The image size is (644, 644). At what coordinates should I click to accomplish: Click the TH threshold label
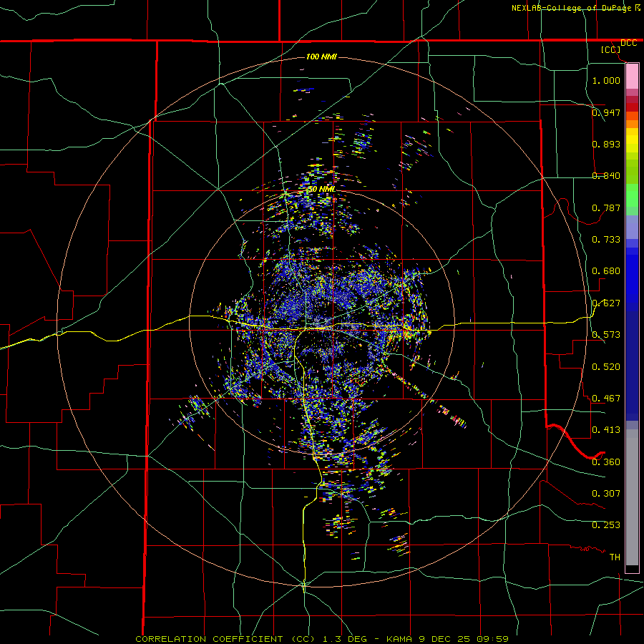click(x=615, y=557)
